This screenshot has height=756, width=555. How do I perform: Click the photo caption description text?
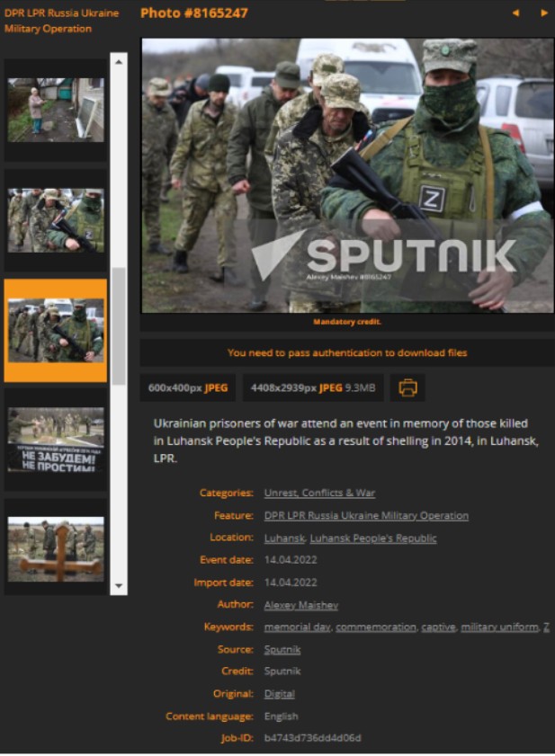pos(346,440)
